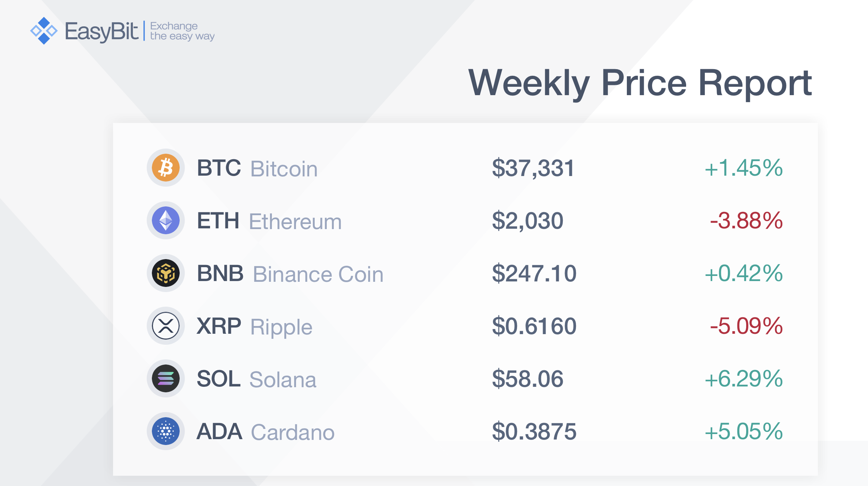This screenshot has width=868, height=486.
Task: Click the Solana striped icon
Action: (x=166, y=378)
